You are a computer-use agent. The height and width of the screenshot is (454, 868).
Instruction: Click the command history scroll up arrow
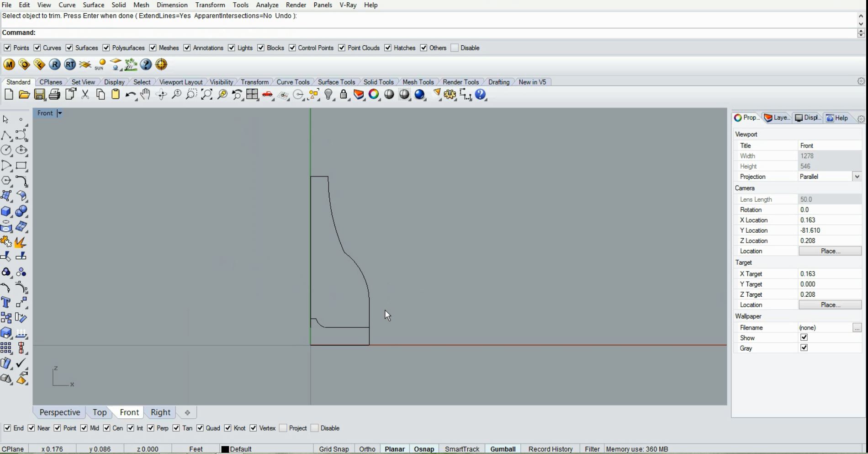point(861,16)
